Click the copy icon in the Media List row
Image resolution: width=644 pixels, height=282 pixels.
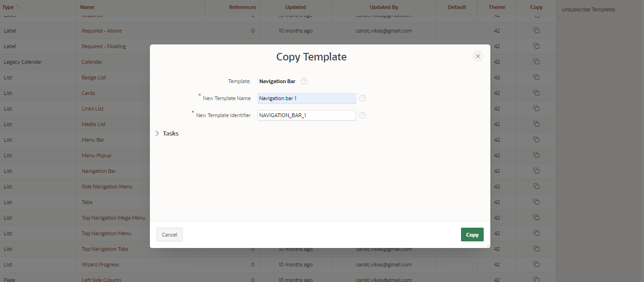(536, 124)
